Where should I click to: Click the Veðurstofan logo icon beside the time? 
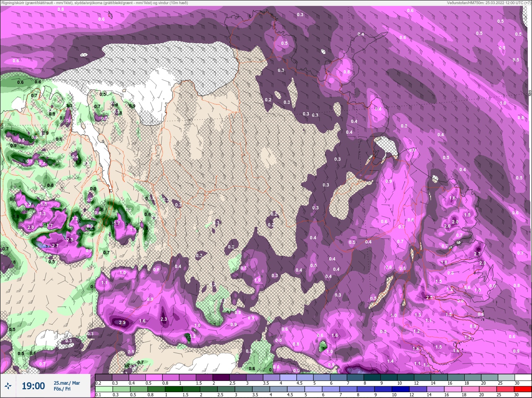click(8, 386)
